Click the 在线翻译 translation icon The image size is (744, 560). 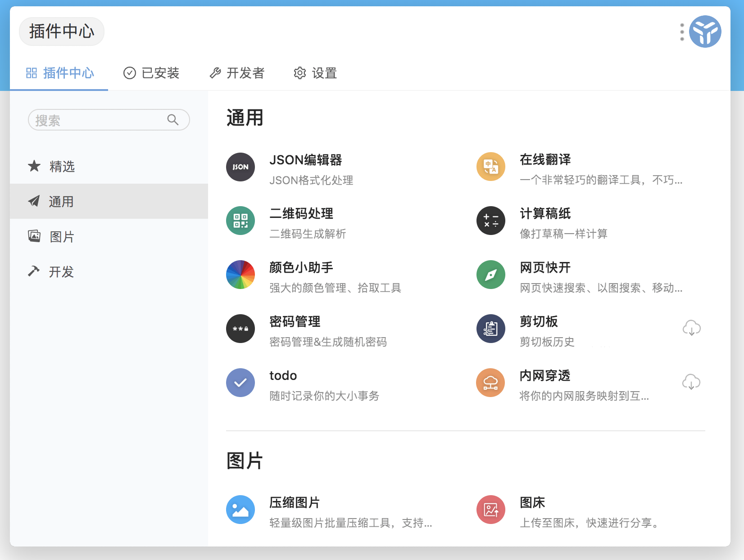click(491, 167)
